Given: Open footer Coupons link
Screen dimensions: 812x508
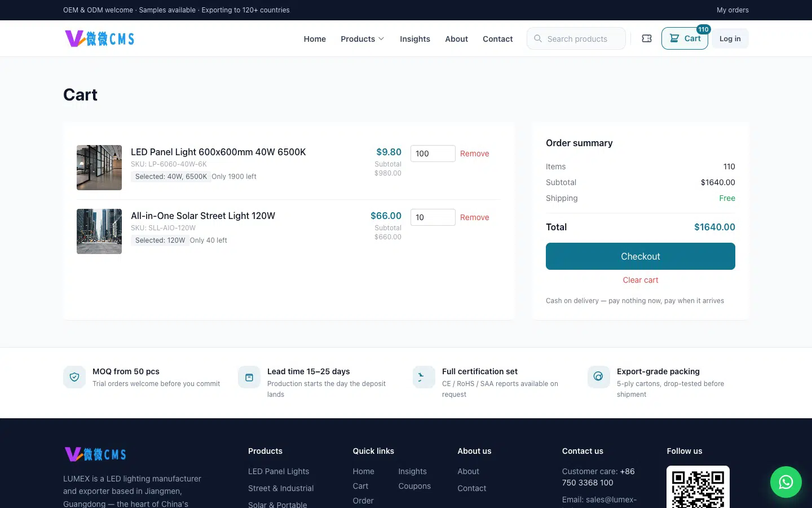Looking at the screenshot, I should click(414, 486).
